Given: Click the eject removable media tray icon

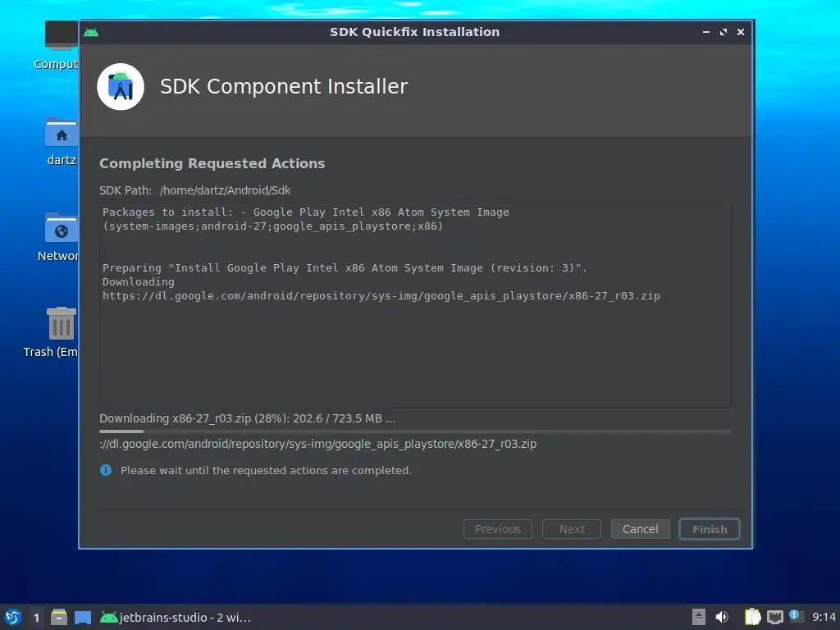Looking at the screenshot, I should click(x=698, y=617).
